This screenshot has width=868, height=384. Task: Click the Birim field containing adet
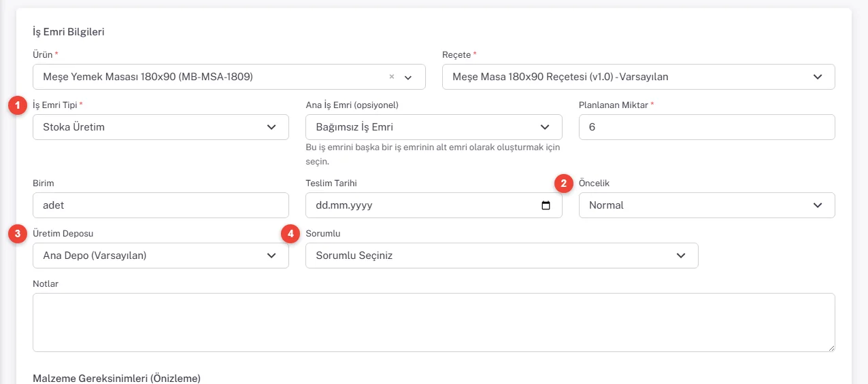click(161, 205)
